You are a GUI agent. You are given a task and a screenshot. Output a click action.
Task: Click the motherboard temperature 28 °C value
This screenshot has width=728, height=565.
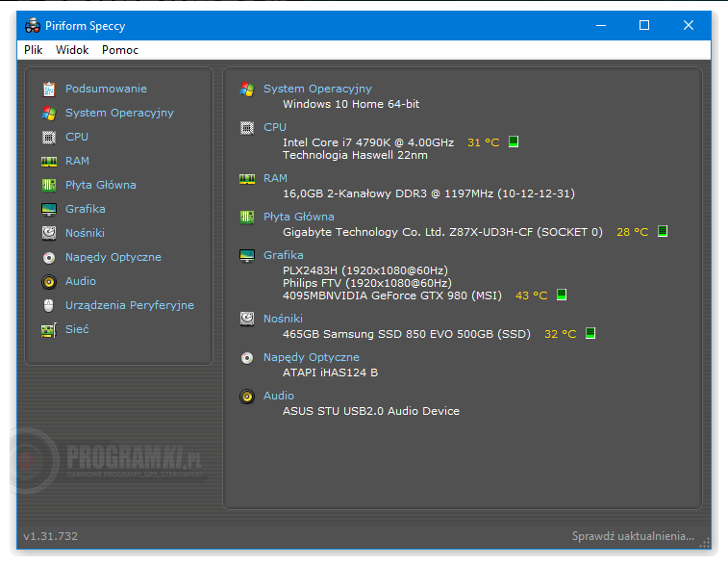633,232
